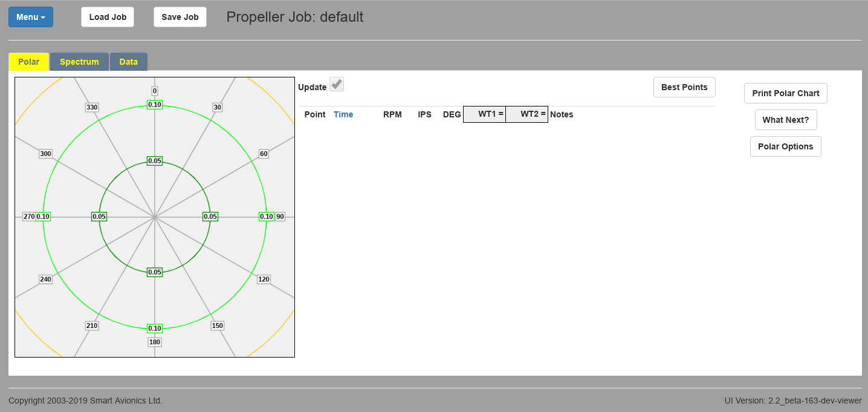Click the Save Job button

180,17
